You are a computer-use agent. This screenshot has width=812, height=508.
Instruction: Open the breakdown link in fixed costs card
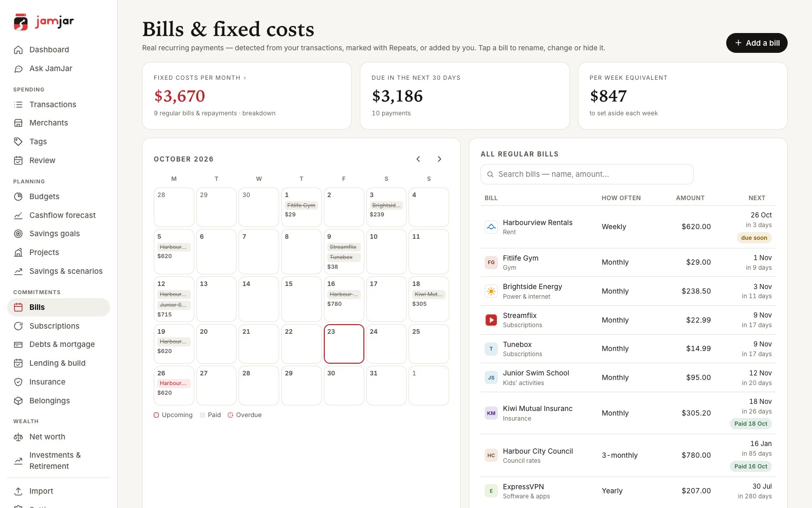[259, 113]
